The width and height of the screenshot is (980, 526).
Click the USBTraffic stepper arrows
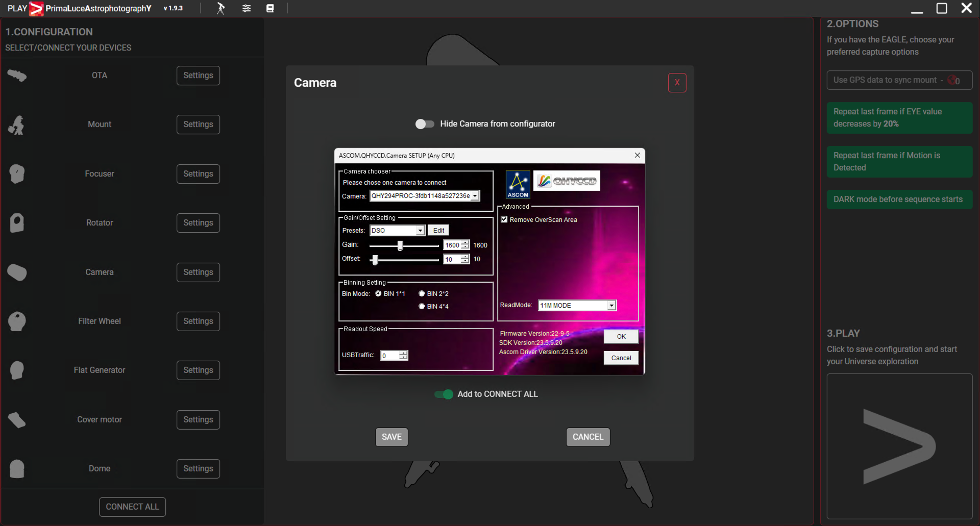pos(403,356)
